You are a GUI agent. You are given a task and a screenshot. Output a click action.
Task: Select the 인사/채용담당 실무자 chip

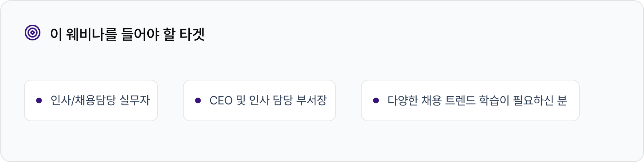[x=91, y=100]
